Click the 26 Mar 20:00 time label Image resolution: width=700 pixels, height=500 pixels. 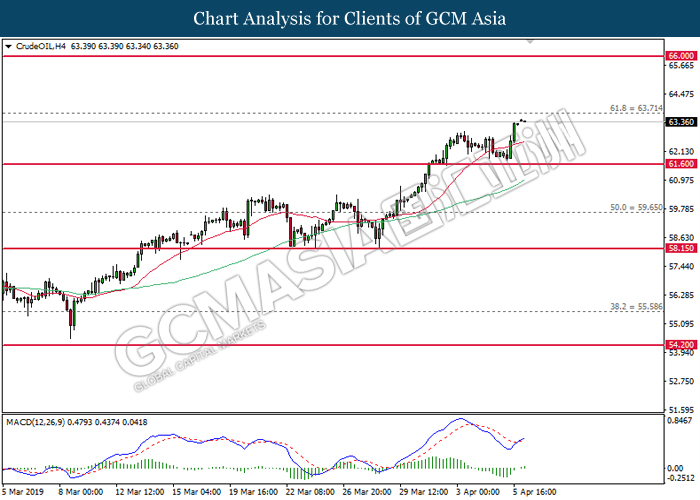click(367, 492)
